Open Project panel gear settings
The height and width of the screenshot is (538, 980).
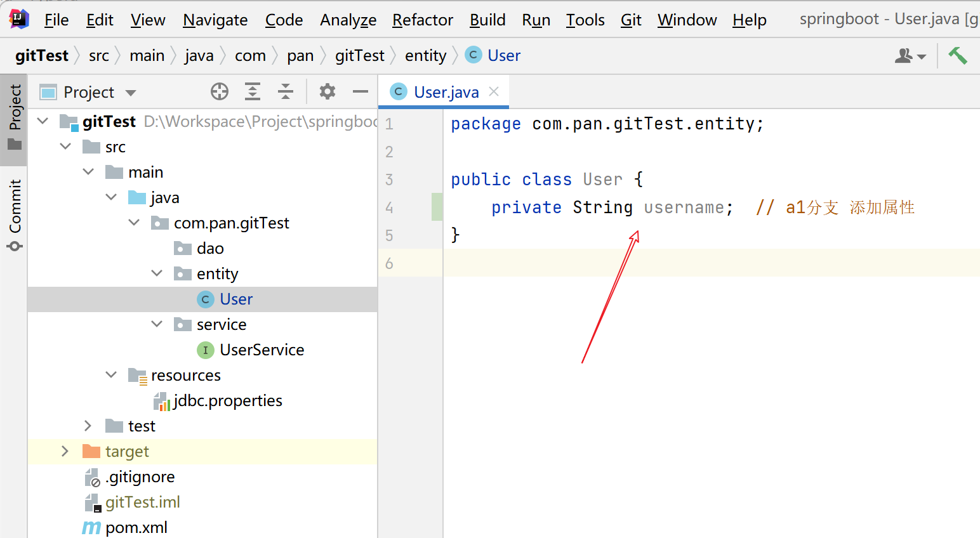coord(328,92)
